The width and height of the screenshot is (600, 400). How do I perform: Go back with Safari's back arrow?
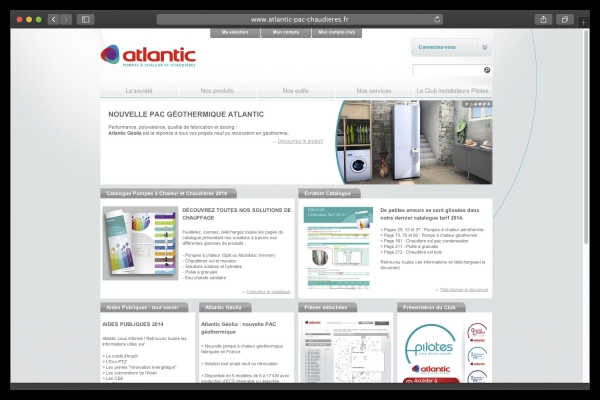(53, 19)
